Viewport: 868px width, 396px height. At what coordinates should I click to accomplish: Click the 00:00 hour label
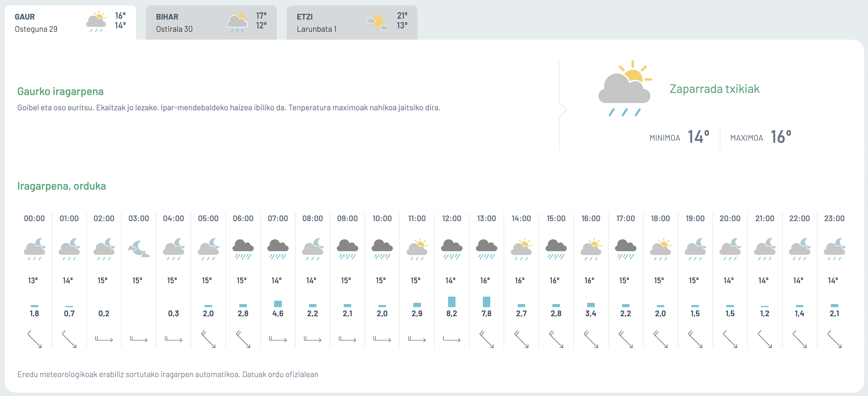pos(34,218)
